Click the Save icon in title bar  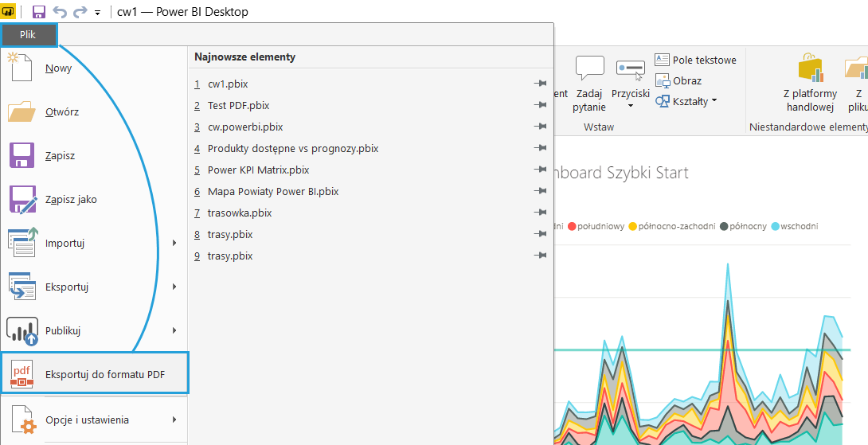click(38, 12)
